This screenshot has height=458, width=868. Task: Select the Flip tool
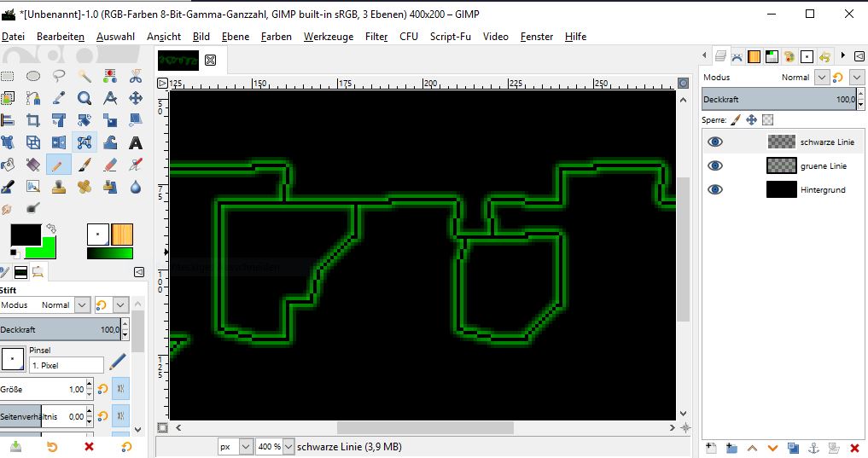pos(59,142)
